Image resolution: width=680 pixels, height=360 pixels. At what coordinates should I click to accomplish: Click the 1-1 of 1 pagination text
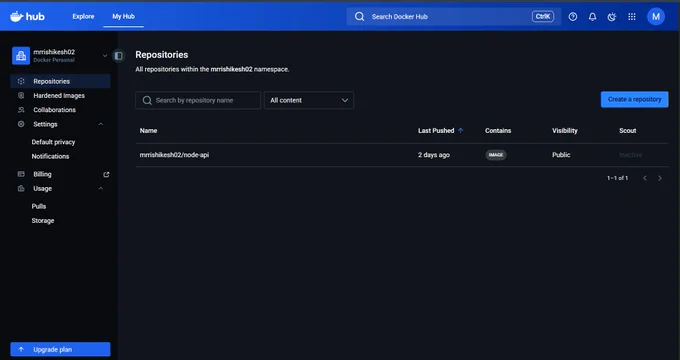618,178
